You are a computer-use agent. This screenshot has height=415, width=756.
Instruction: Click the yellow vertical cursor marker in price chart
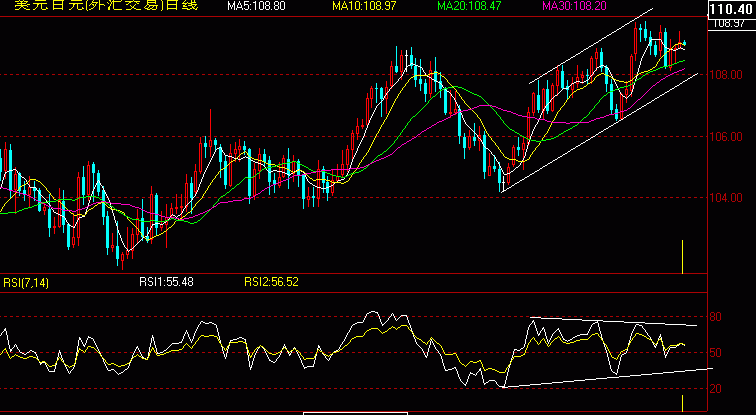682,256
